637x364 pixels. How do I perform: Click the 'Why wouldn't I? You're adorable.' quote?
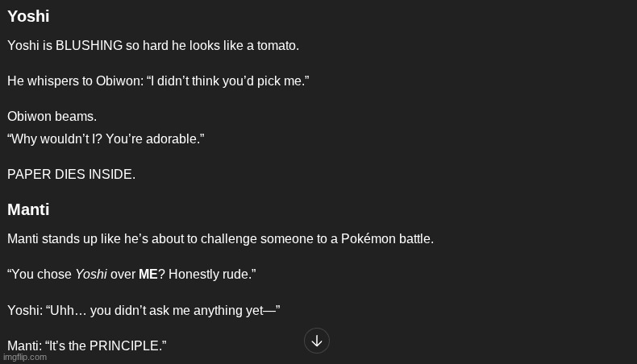pyautogui.click(x=106, y=139)
